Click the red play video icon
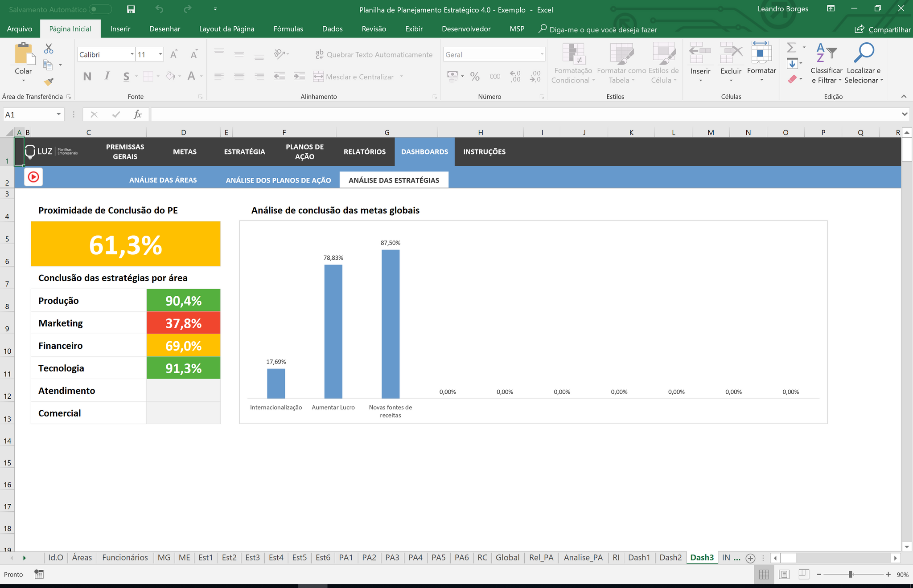 (33, 177)
